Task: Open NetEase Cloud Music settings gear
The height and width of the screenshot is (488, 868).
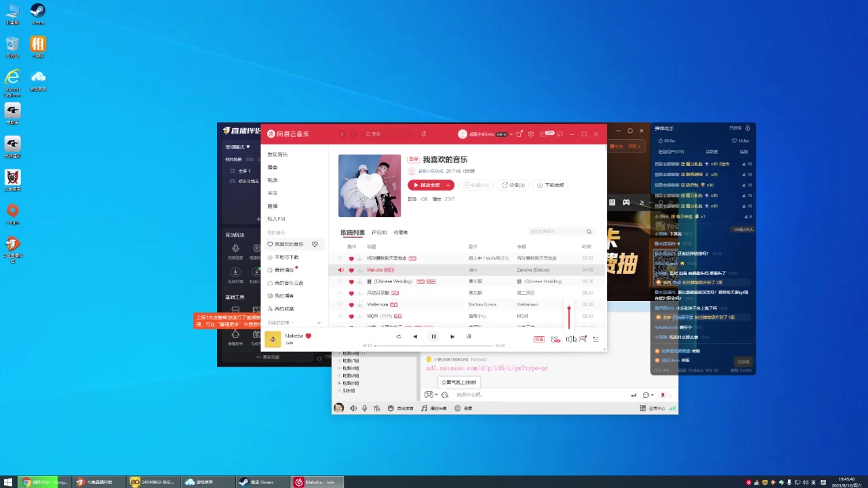Action: pyautogui.click(x=531, y=134)
